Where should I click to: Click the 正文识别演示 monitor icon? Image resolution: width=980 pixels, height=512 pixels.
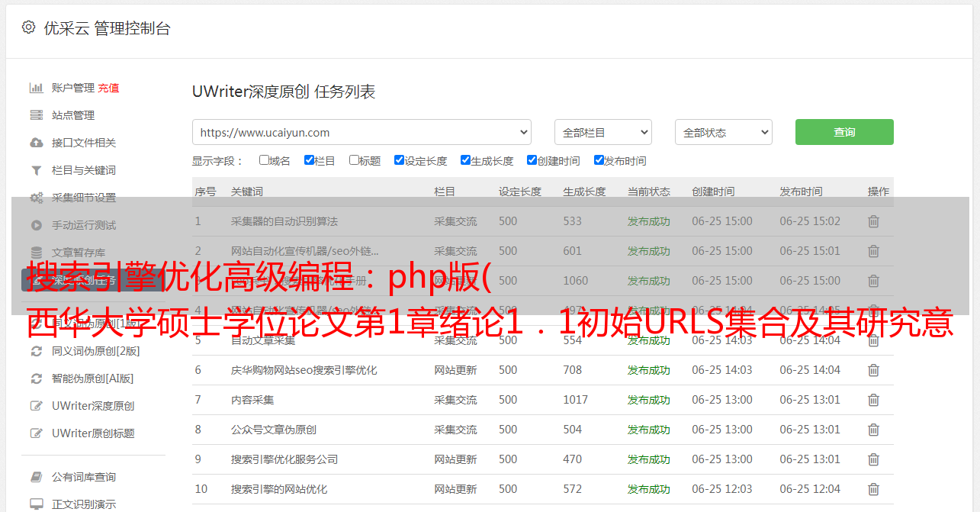(x=36, y=504)
